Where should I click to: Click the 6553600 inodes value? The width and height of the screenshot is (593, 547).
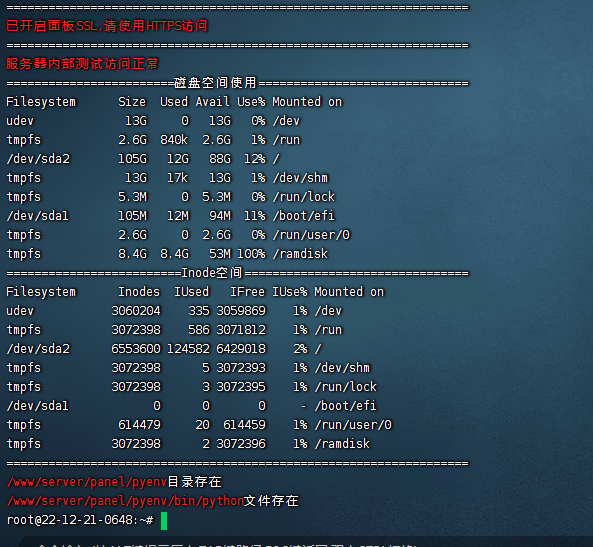coord(136,349)
